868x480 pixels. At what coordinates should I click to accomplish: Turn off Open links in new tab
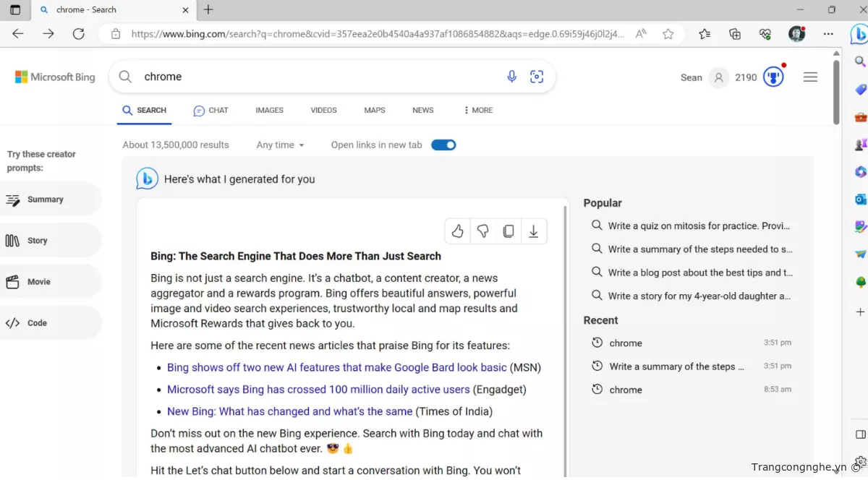(x=443, y=145)
